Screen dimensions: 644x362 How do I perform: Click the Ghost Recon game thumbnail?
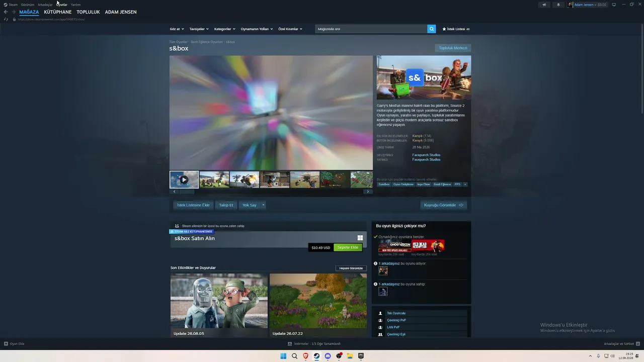point(395,246)
